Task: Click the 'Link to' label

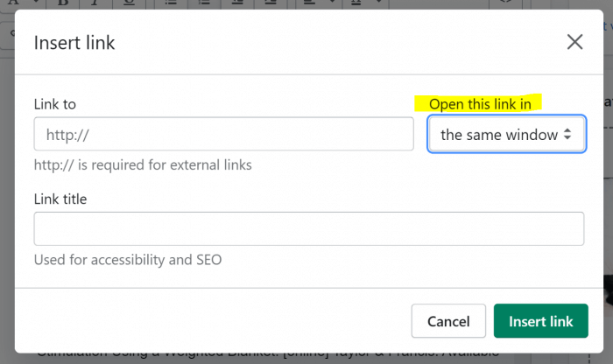Action: click(x=54, y=104)
